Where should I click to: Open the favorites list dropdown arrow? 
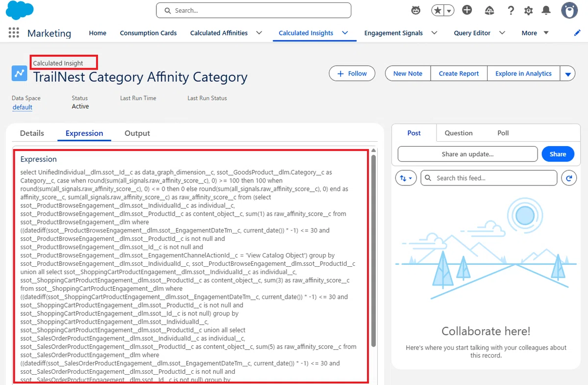click(449, 11)
